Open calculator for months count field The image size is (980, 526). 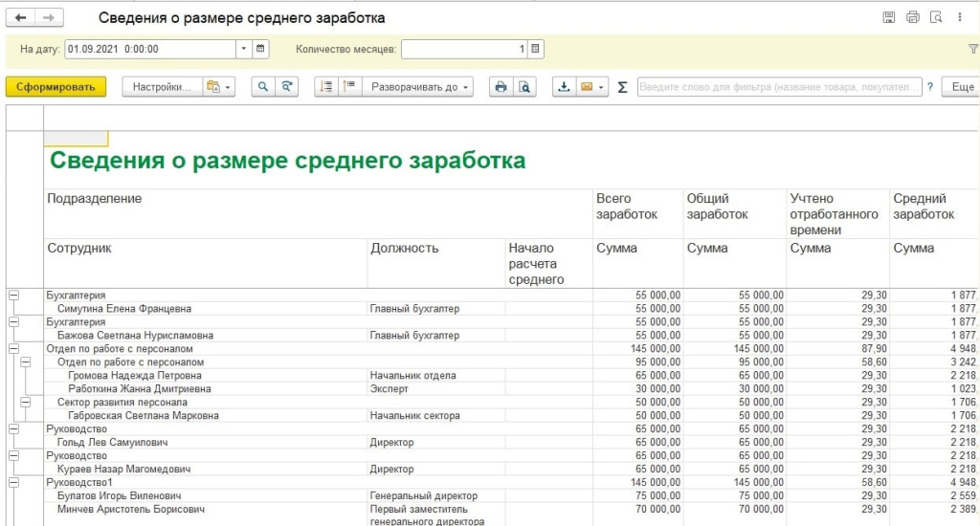536,49
